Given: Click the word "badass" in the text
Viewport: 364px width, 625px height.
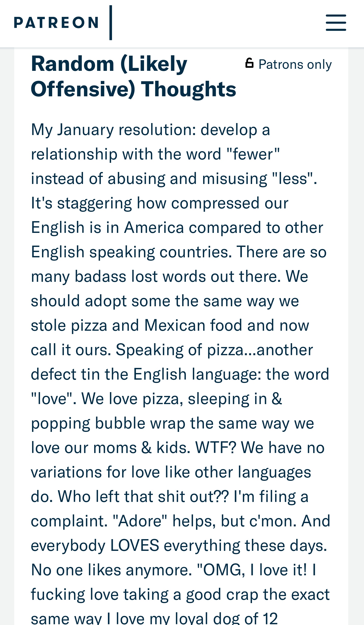Looking at the screenshot, I should (x=100, y=277).
